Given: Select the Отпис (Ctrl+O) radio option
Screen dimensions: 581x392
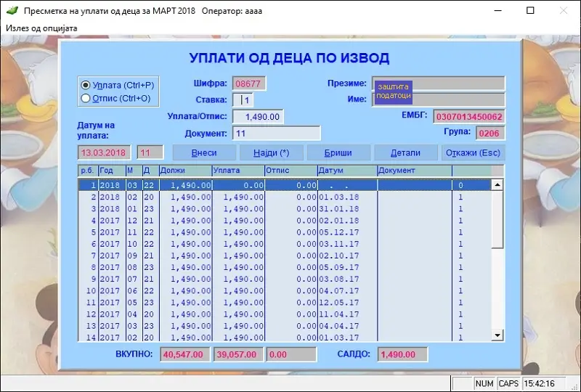Looking at the screenshot, I should (86, 98).
